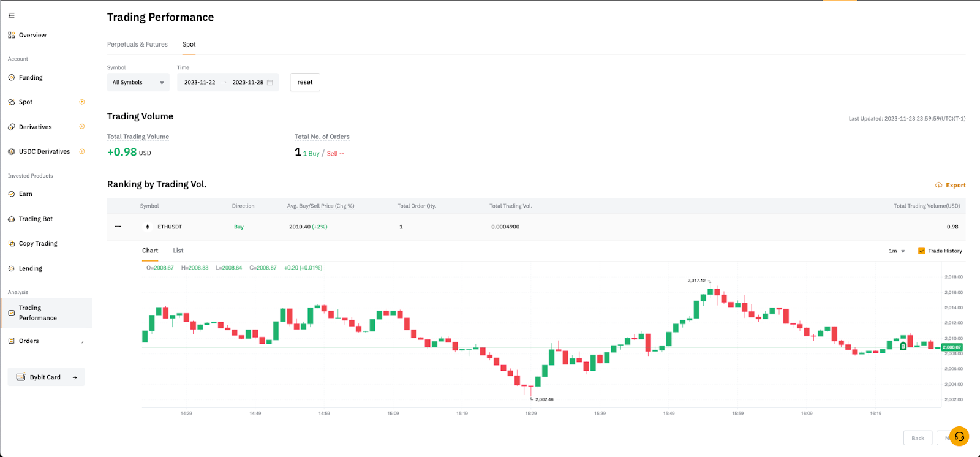980x457 pixels.
Task: Click the plus icon next to Spot
Action: tap(81, 102)
